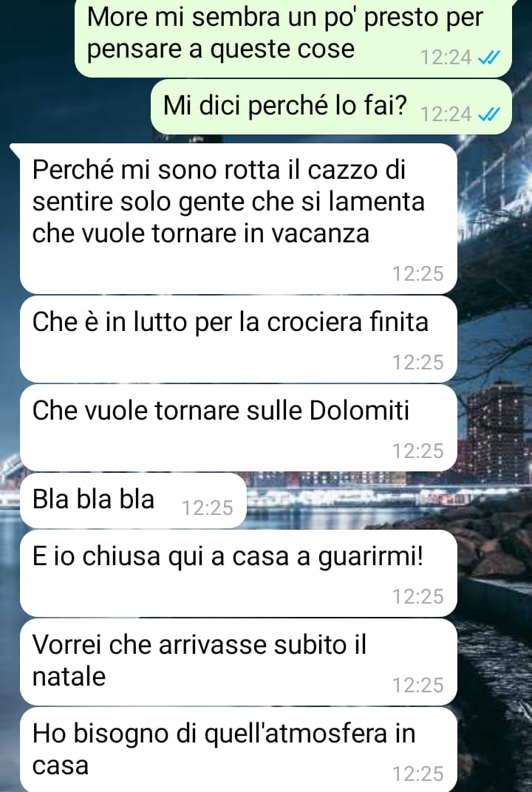Tap the 12:25 timestamp on 'Bla bla bla'
Screen dimensions: 532x792
(x=207, y=508)
